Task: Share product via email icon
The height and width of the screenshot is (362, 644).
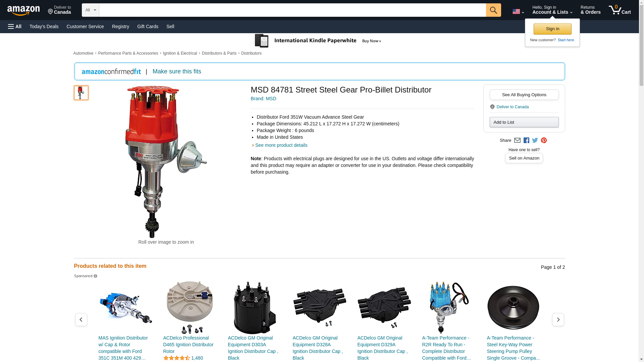Action: pos(517,140)
